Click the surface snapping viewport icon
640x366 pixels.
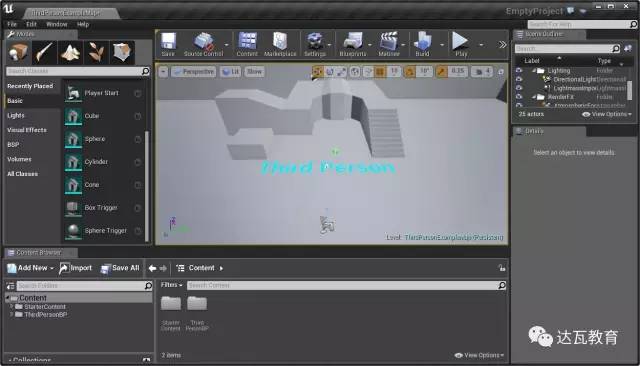coord(368,72)
